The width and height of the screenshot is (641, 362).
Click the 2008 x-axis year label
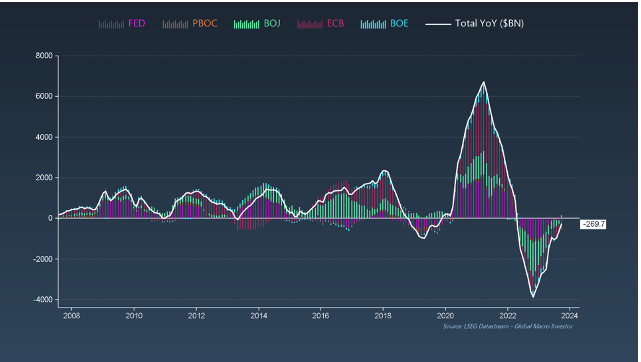pyautogui.click(x=72, y=316)
